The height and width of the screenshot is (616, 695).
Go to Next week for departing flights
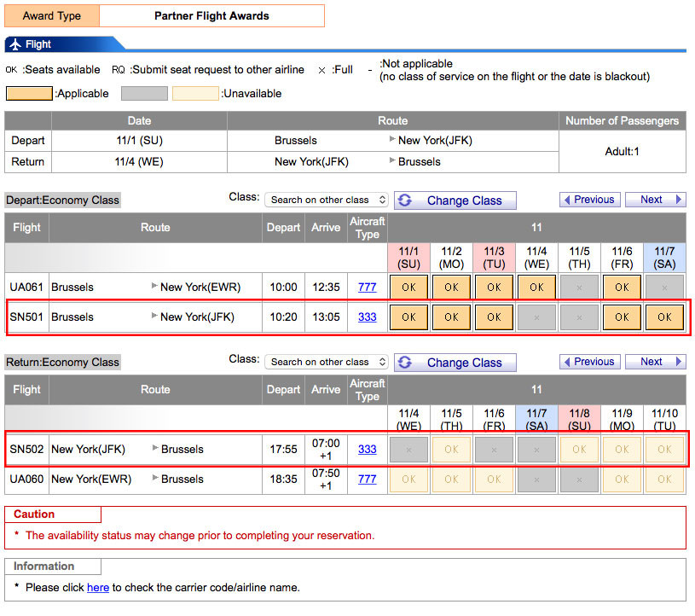(x=655, y=200)
